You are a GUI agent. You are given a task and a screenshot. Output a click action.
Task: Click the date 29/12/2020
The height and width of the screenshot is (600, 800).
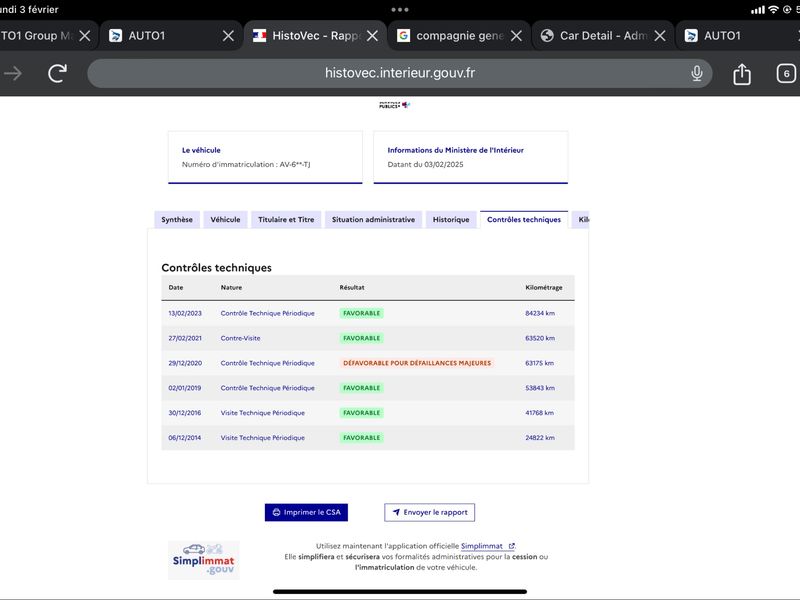click(185, 363)
